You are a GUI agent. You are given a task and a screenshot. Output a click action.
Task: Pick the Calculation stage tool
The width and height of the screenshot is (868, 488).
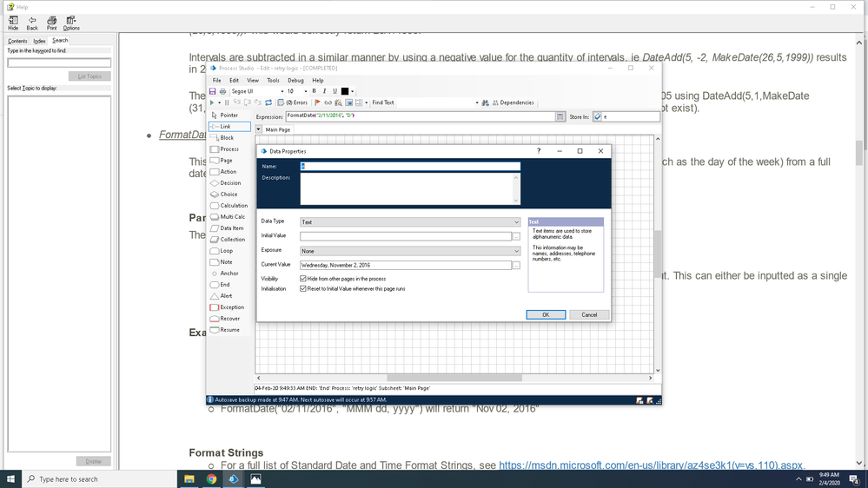click(x=233, y=206)
